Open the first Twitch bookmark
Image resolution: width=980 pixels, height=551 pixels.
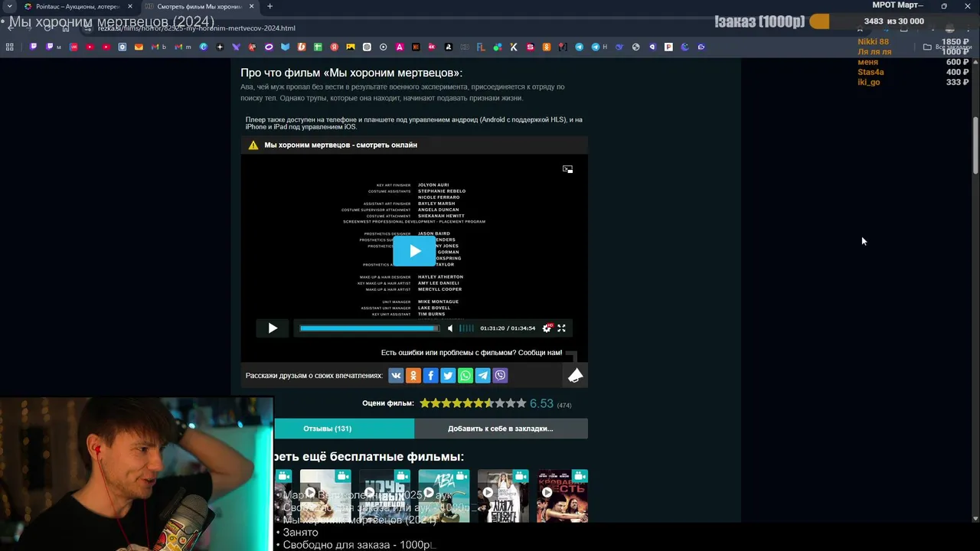[34, 47]
